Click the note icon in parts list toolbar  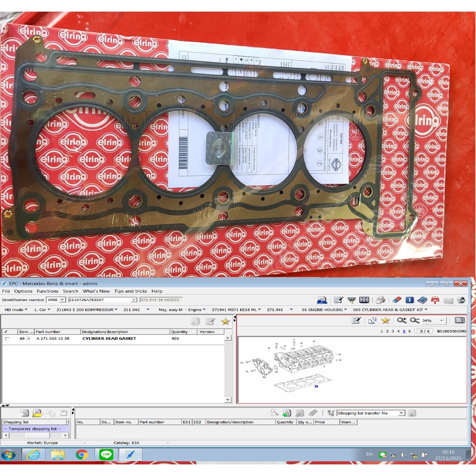pyautogui.click(x=210, y=322)
